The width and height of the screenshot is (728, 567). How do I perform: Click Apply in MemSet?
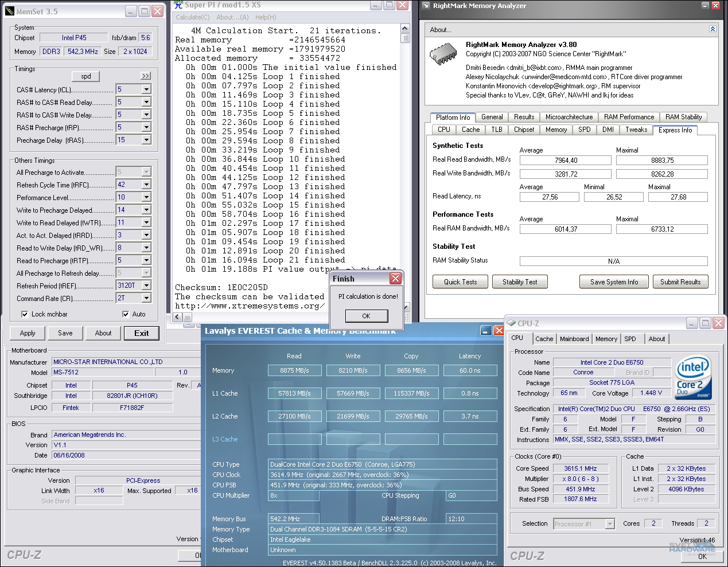point(27,333)
